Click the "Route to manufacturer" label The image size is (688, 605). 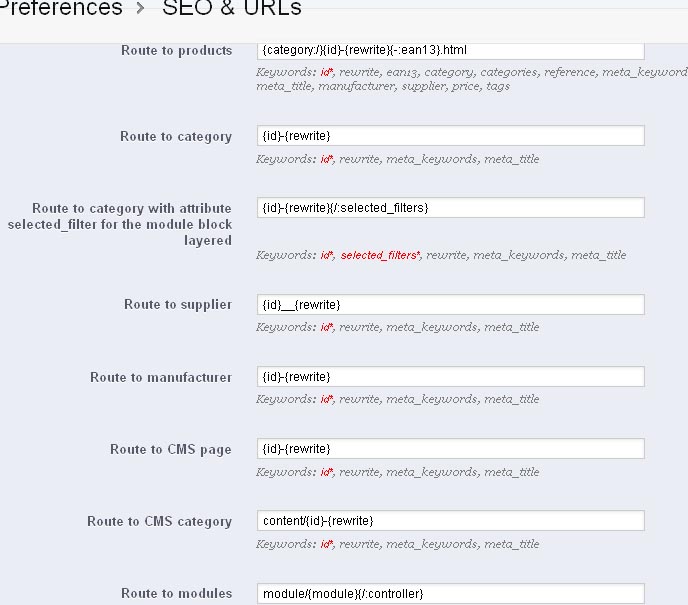tap(161, 378)
